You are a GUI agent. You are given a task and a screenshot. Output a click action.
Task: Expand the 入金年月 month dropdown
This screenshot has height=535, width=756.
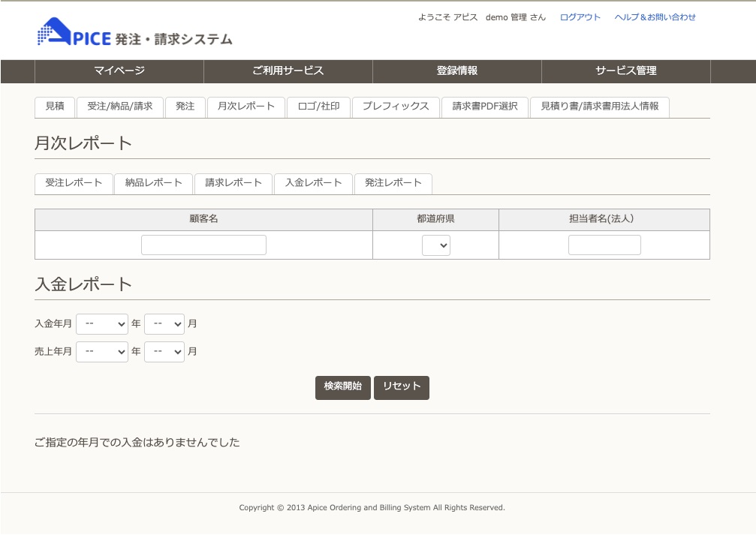pyautogui.click(x=164, y=324)
